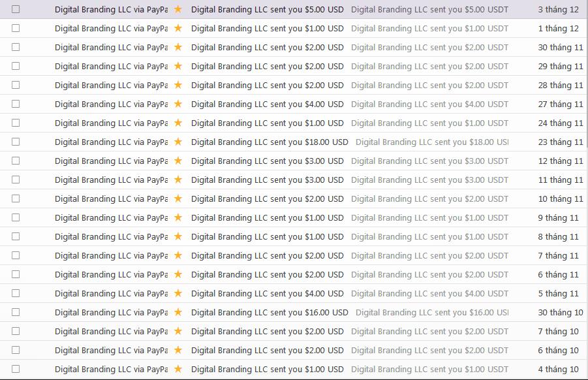Check the 30 tháng 11 email's checkbox
Screen dimensions: 588x380
(16, 47)
